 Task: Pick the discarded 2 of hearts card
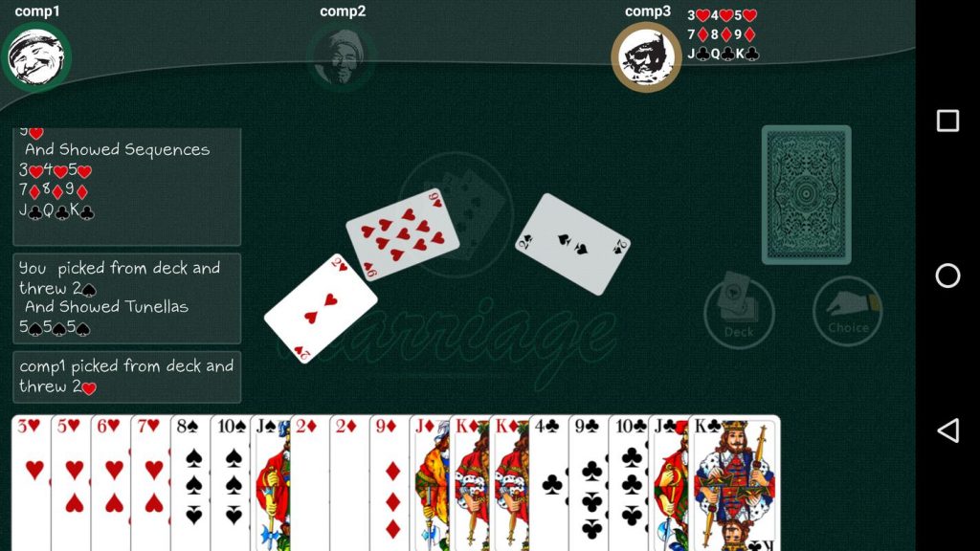pos(320,309)
